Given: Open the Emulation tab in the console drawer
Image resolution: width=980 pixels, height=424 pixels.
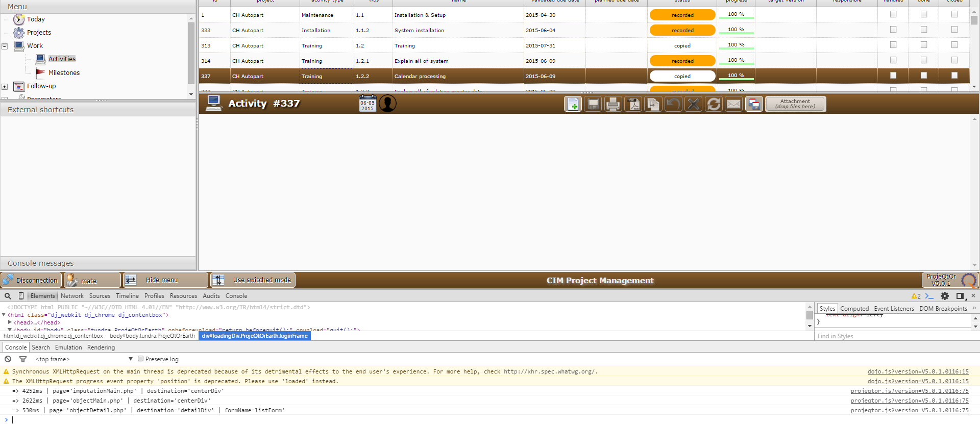Looking at the screenshot, I should click(68, 347).
